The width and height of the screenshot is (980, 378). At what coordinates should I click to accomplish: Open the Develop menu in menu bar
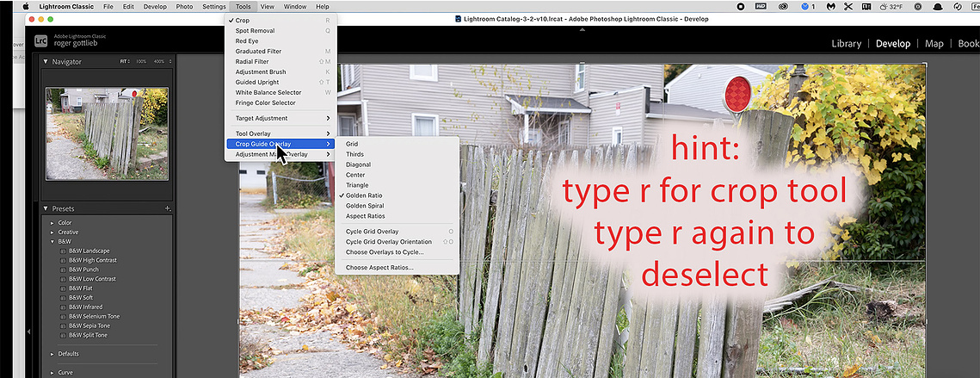pyautogui.click(x=155, y=6)
